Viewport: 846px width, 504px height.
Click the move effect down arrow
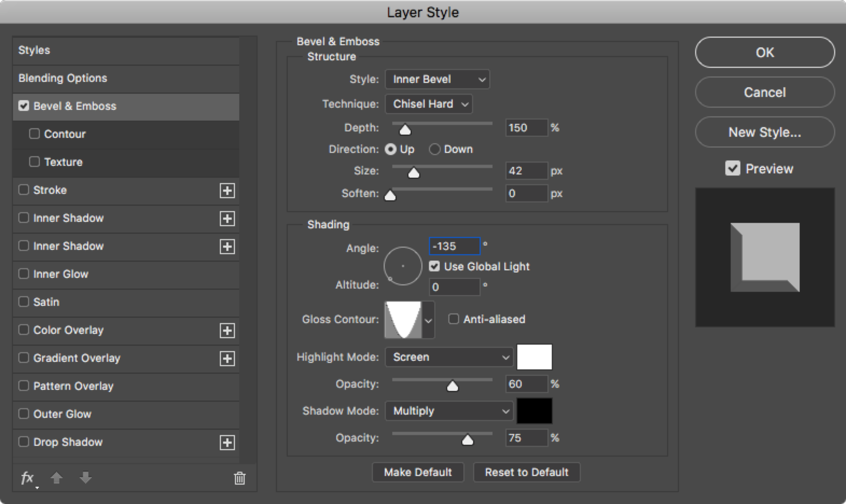(85, 478)
